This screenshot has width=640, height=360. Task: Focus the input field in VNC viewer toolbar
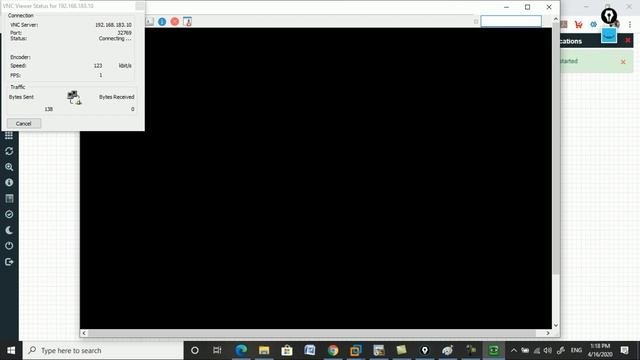(x=511, y=21)
